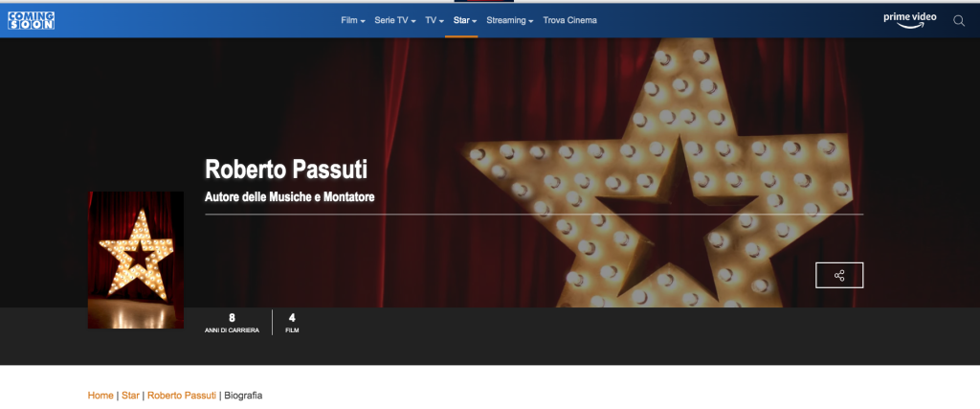The width and height of the screenshot is (980, 409).
Task: Follow the Home breadcrumb link
Action: [100, 396]
